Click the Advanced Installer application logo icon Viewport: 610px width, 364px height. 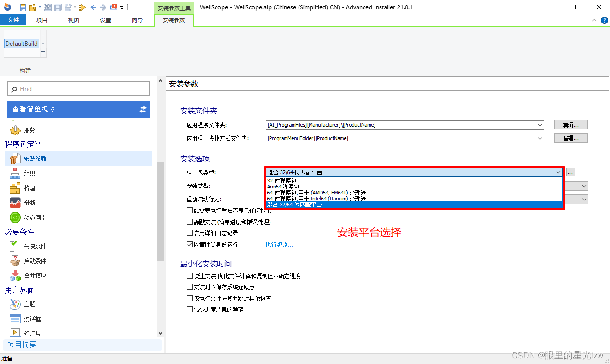pyautogui.click(x=7, y=7)
